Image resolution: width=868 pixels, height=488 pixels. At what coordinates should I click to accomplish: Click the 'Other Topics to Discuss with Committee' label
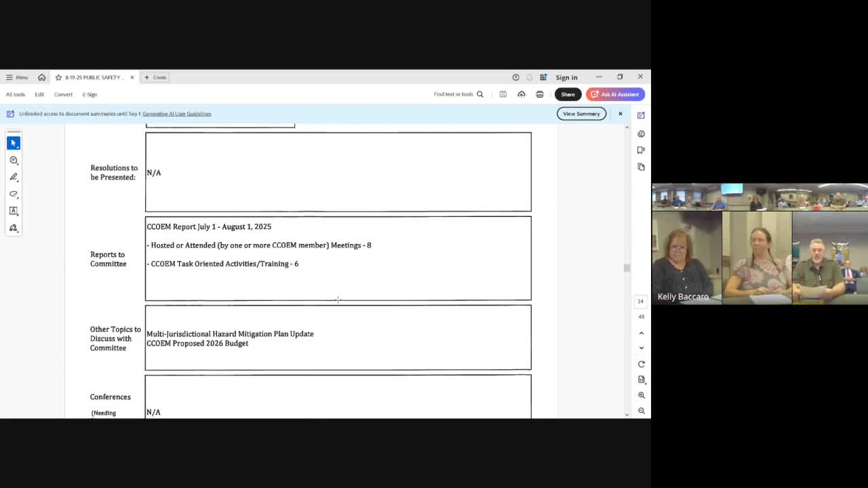pyautogui.click(x=115, y=339)
